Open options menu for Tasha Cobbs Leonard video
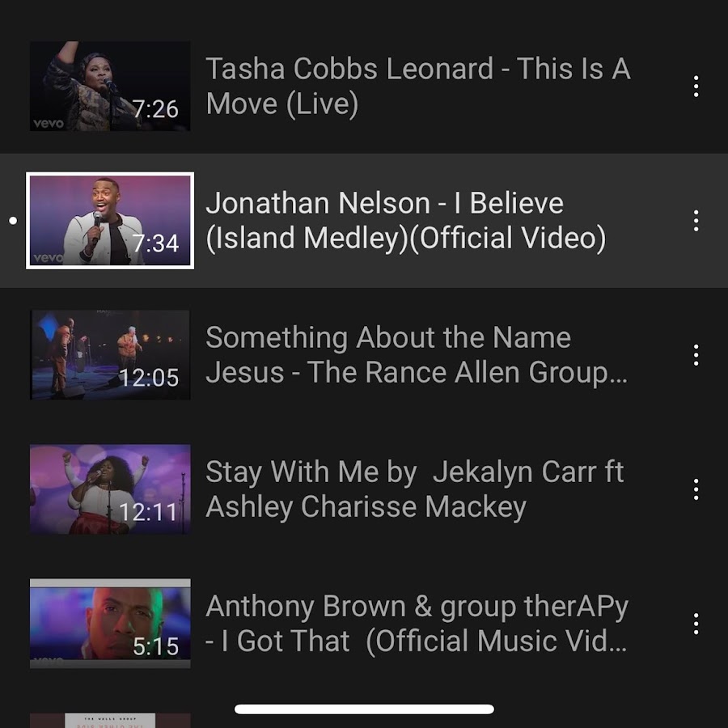728x728 pixels. (696, 87)
